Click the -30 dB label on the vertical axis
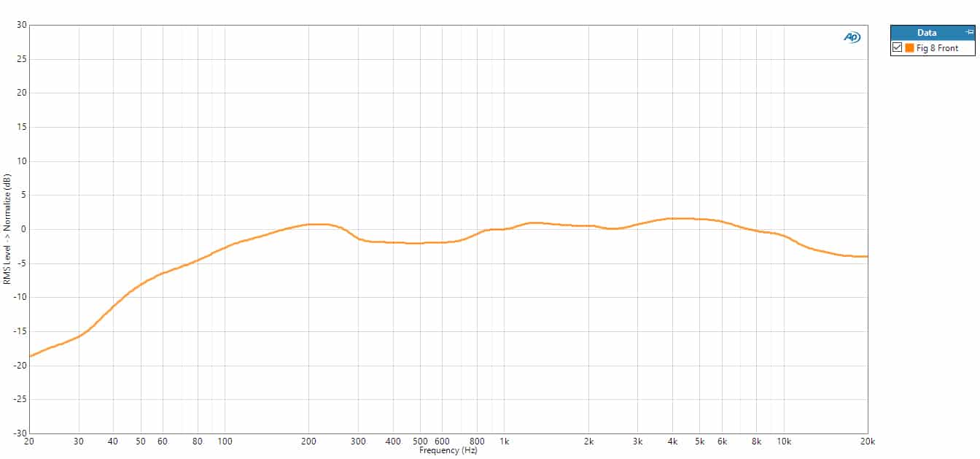The width and height of the screenshot is (980, 459). [x=21, y=433]
